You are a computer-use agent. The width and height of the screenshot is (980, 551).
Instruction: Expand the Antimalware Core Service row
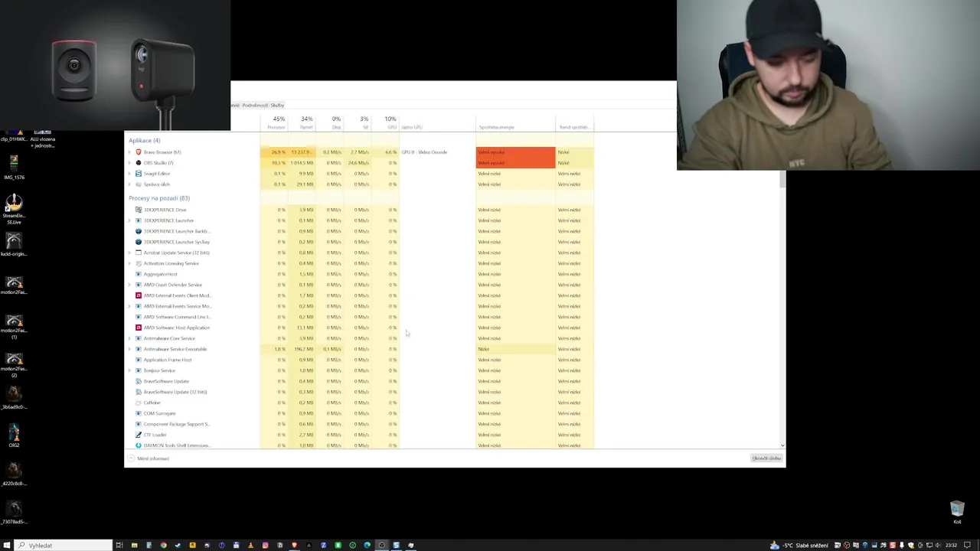[x=129, y=338]
